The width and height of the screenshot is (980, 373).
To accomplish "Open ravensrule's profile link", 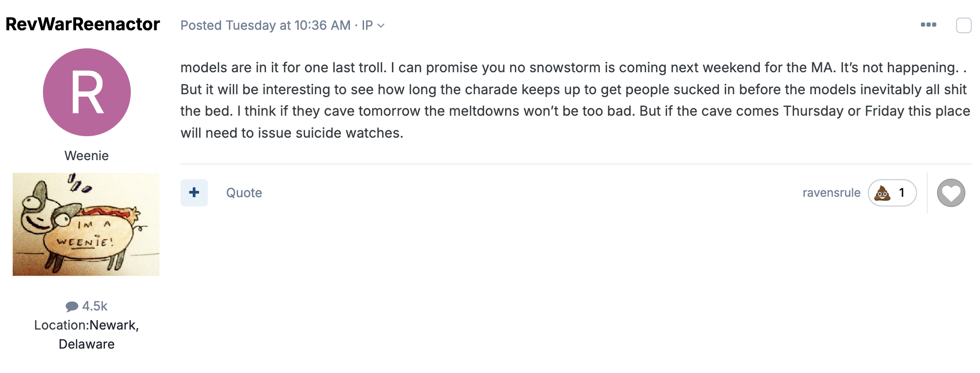I will pos(831,193).
